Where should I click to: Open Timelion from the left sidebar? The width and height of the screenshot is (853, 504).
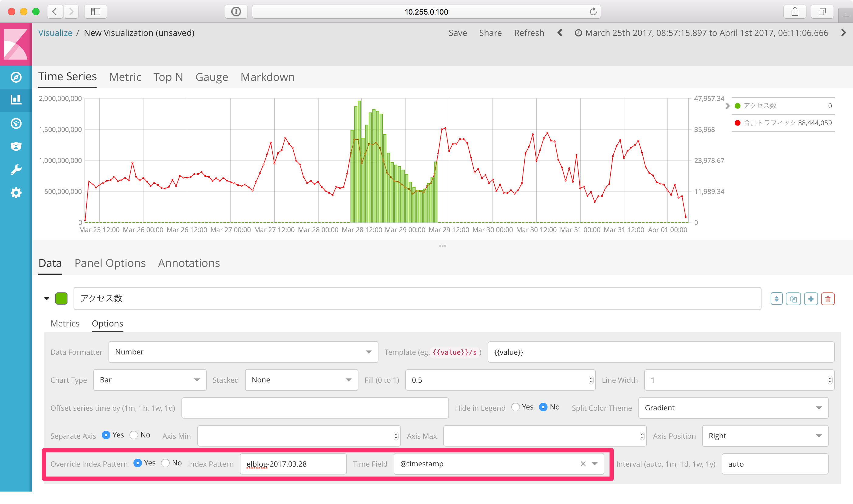coord(16,123)
